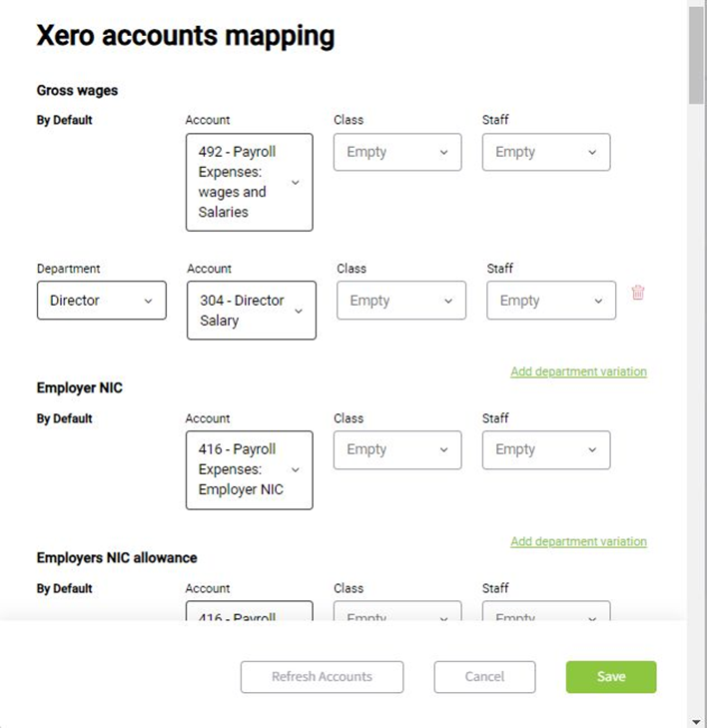Save the Xero accounts mapping
707x728 pixels.
click(611, 677)
